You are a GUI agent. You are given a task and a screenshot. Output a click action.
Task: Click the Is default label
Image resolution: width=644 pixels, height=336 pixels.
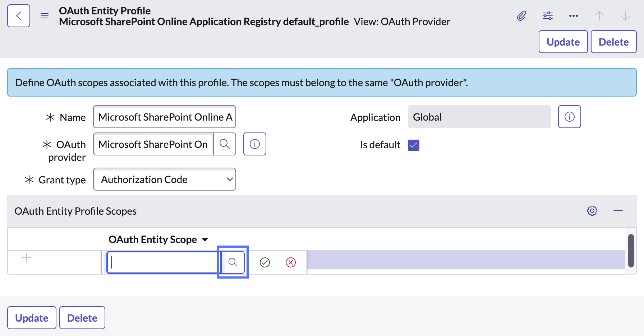pyautogui.click(x=380, y=145)
